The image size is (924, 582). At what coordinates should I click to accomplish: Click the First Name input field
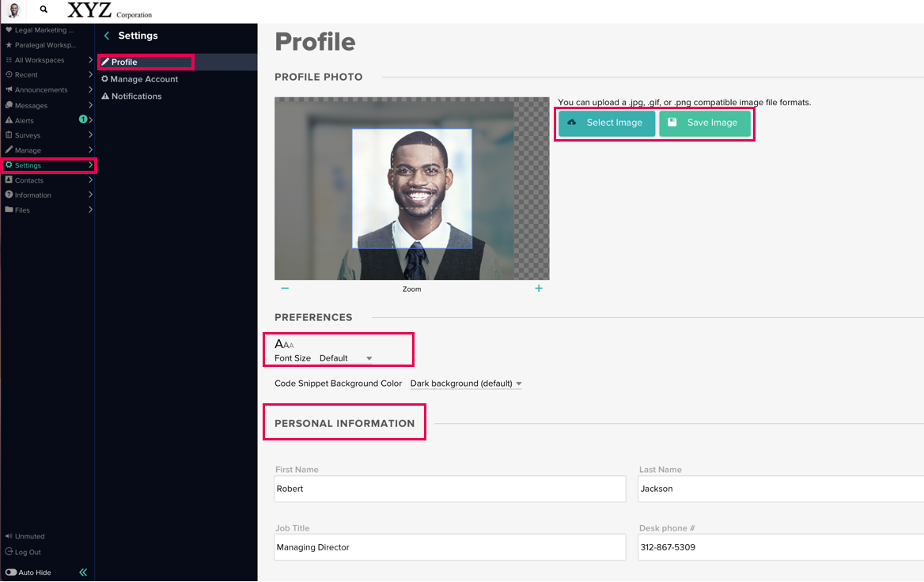(x=449, y=489)
